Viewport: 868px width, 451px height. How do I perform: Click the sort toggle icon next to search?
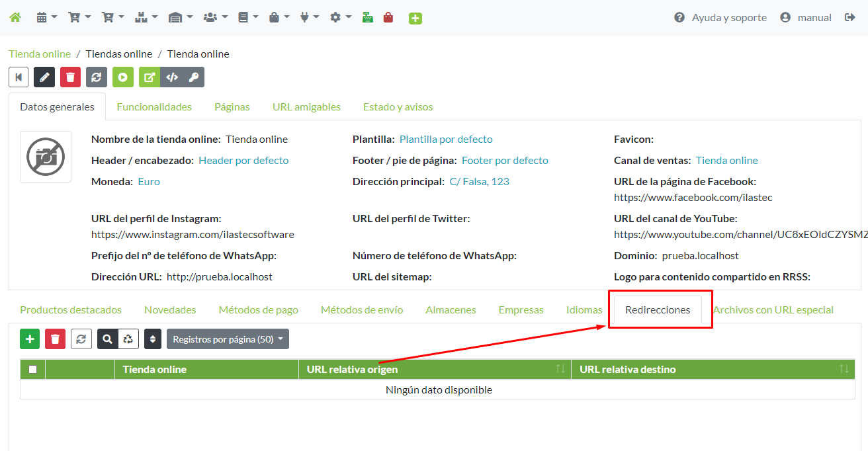point(152,339)
